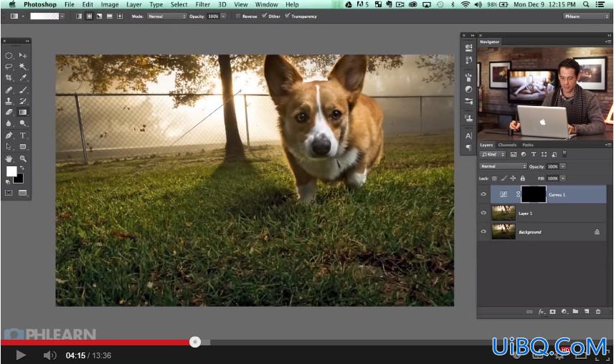Create new fill or adjustment layer
The image size is (614, 364).
coord(564,312)
